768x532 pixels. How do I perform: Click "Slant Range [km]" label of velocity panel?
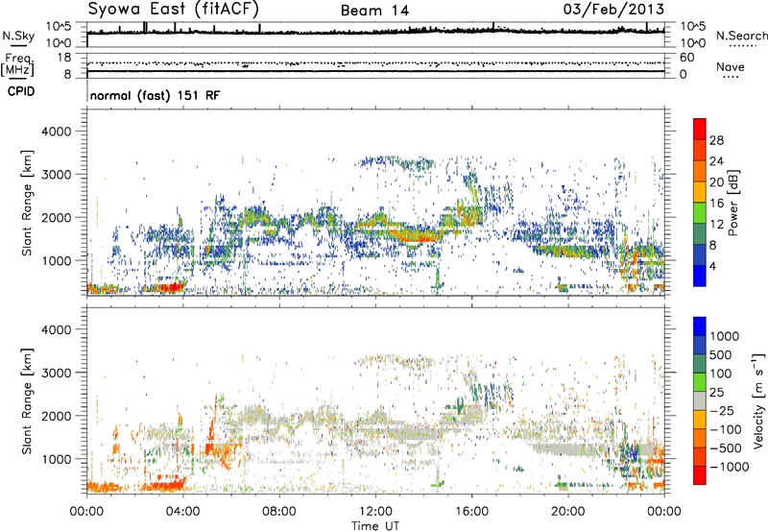(27, 400)
